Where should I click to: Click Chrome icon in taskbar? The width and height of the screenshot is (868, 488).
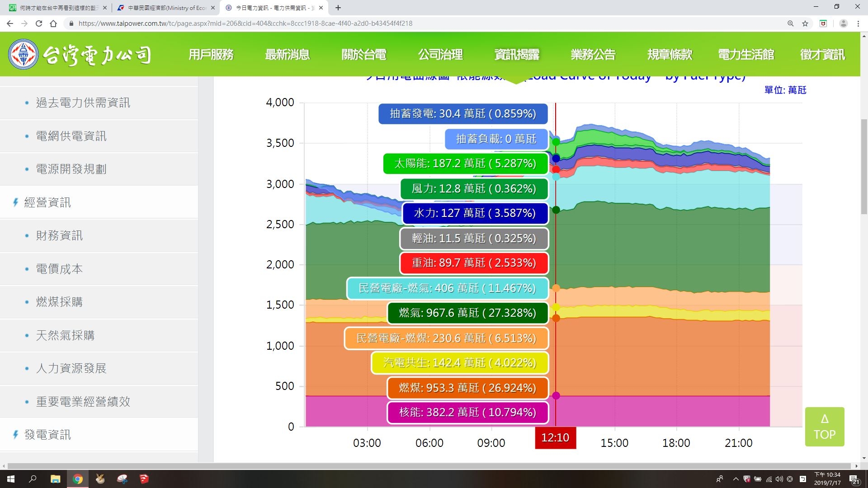pos(78,479)
